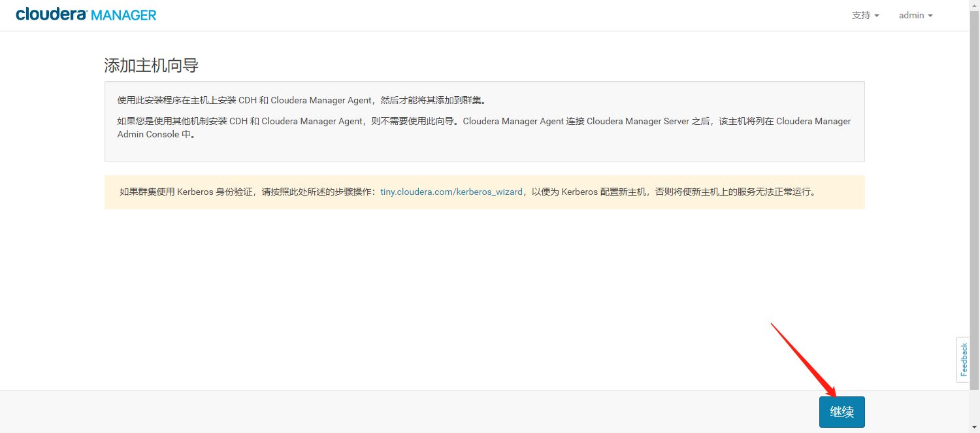Image resolution: width=980 pixels, height=433 pixels.
Task: Click the paragraph beginning 如果您是使用其他机制安装
Action: [x=484, y=128]
